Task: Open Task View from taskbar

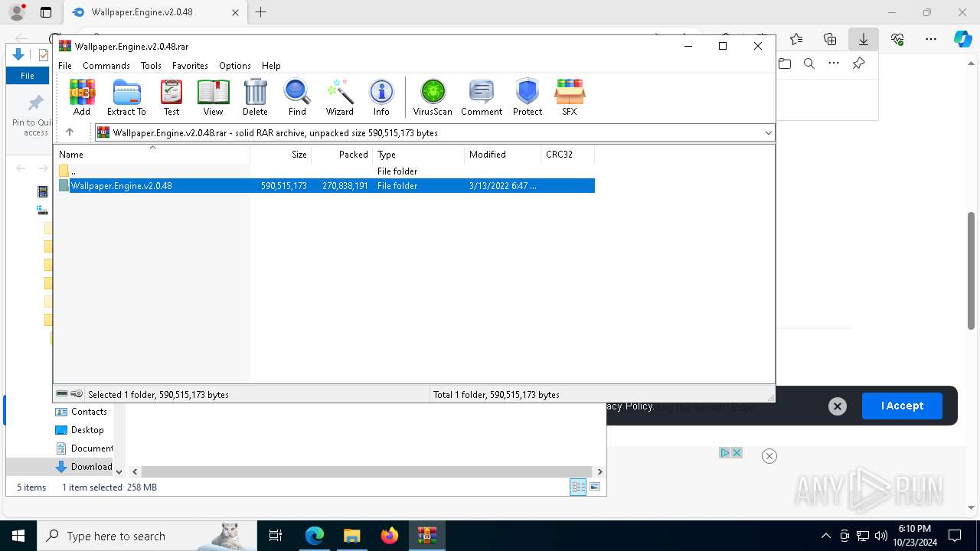Action: coord(276,536)
